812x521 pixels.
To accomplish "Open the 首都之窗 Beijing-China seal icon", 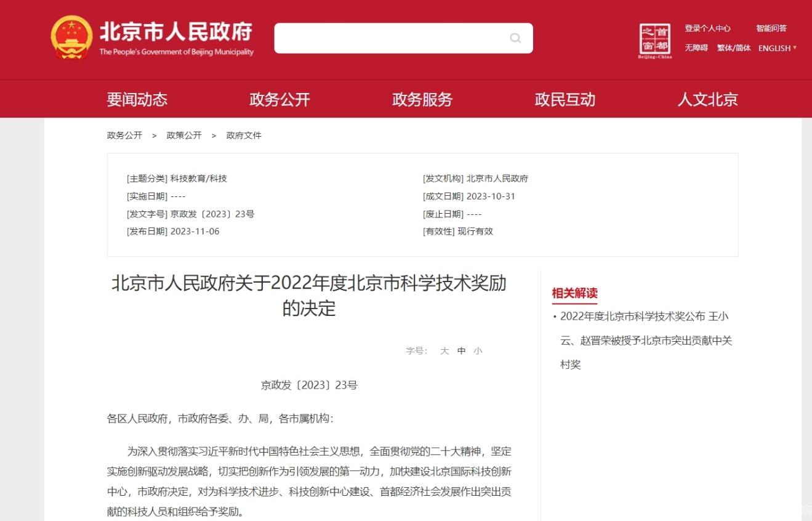I will pos(655,41).
